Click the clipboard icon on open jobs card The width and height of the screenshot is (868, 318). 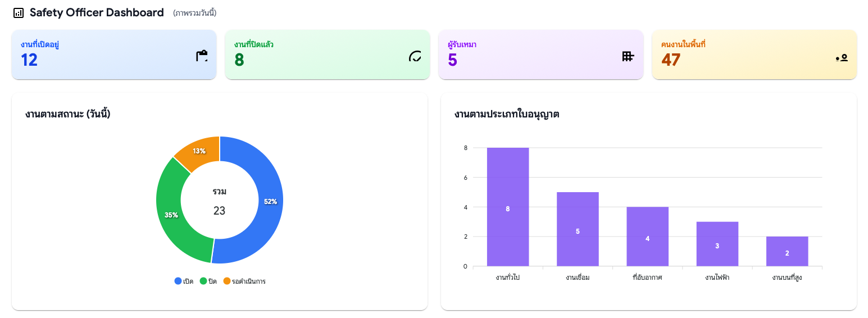click(202, 56)
